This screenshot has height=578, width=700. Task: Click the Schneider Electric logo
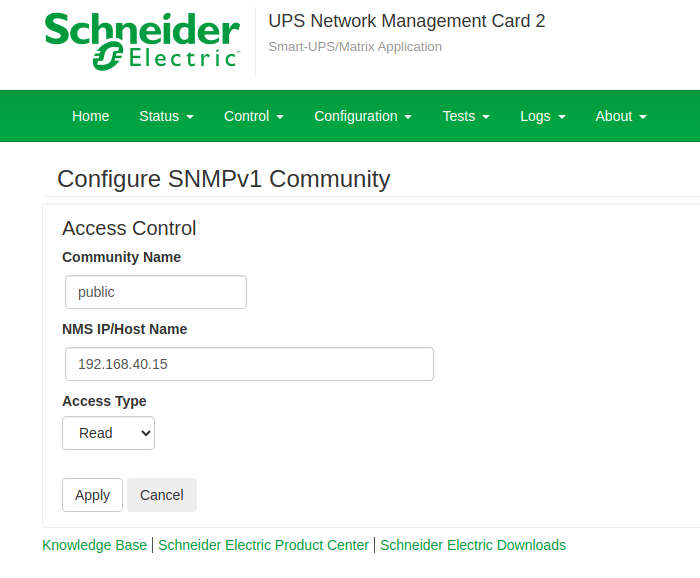pos(142,42)
